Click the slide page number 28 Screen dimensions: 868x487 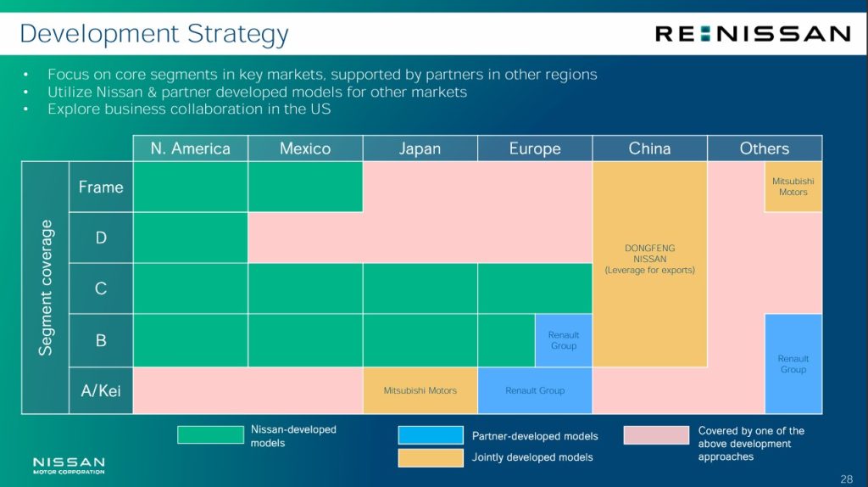846,478
